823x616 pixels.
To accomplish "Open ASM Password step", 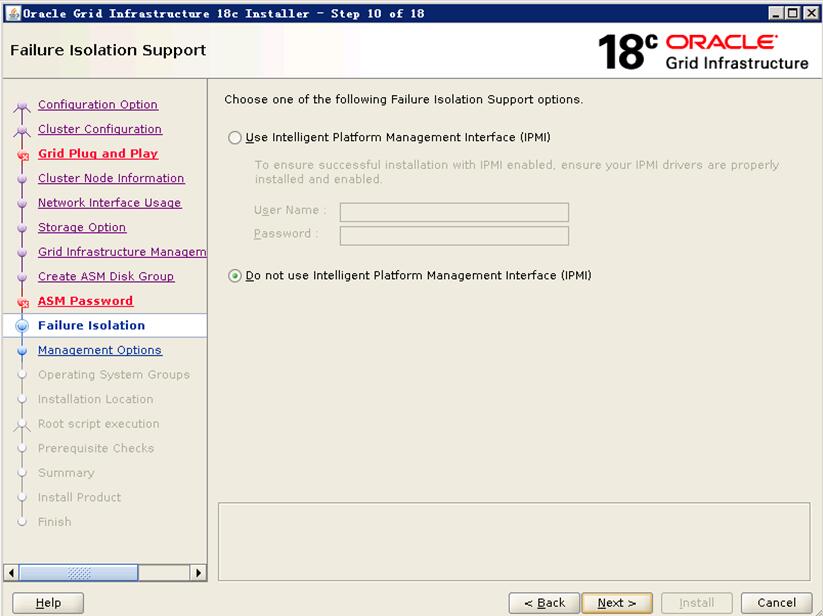I will click(x=85, y=301).
